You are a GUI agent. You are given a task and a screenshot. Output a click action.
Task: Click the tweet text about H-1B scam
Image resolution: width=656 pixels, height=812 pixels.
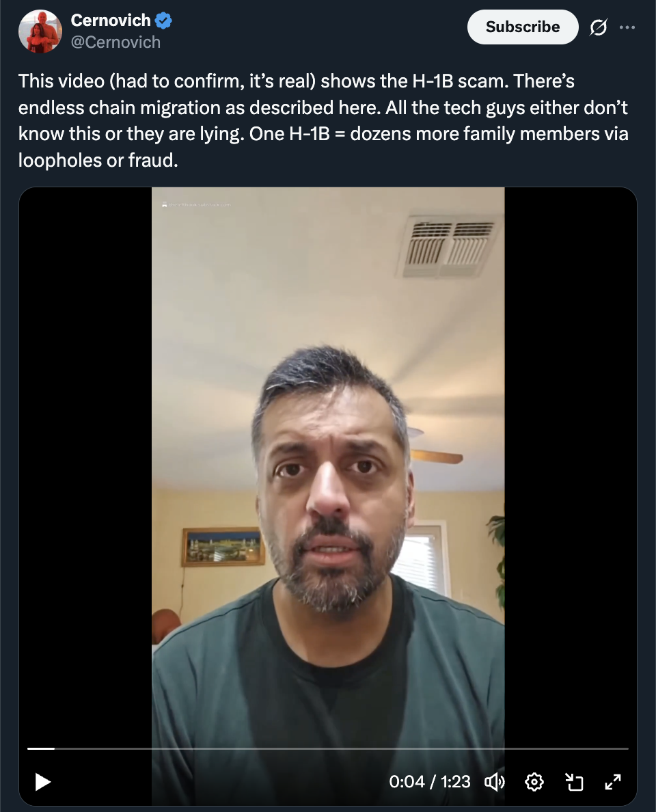323,121
